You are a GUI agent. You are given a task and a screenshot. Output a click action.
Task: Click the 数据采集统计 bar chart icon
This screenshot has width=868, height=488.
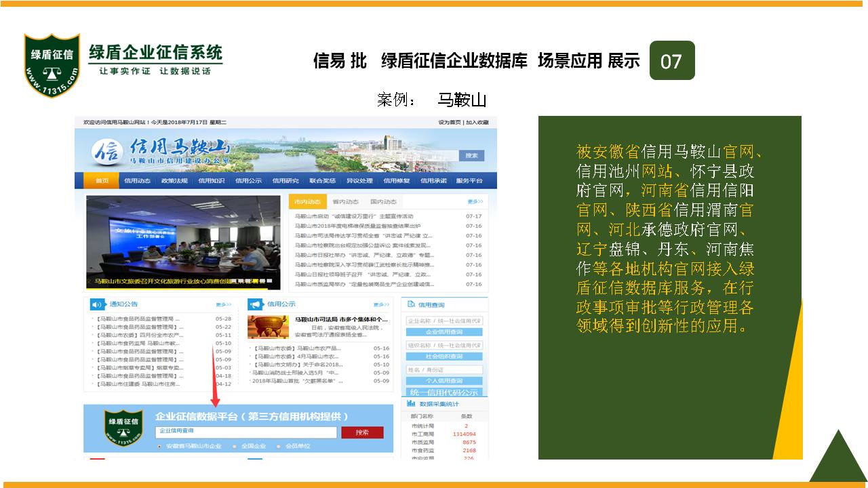(x=411, y=403)
